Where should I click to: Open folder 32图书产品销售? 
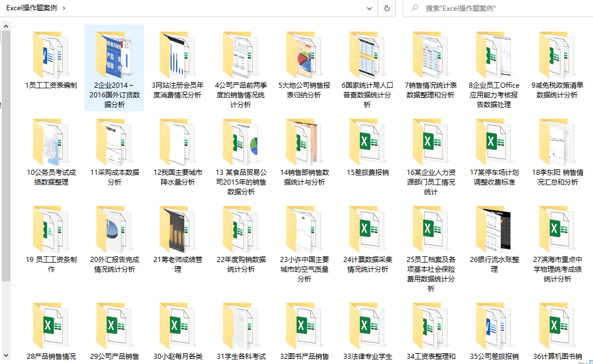click(304, 331)
